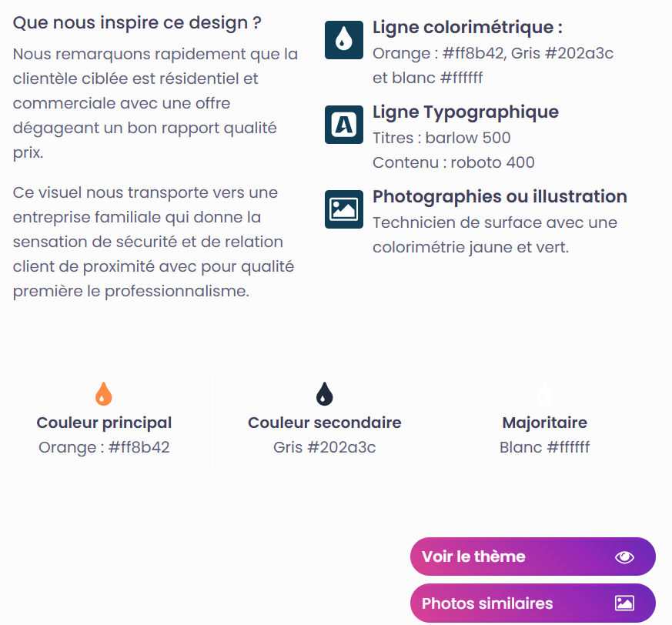Open the Photos similaires button
Image resolution: width=672 pixels, height=625 pixels.
pyautogui.click(x=533, y=603)
